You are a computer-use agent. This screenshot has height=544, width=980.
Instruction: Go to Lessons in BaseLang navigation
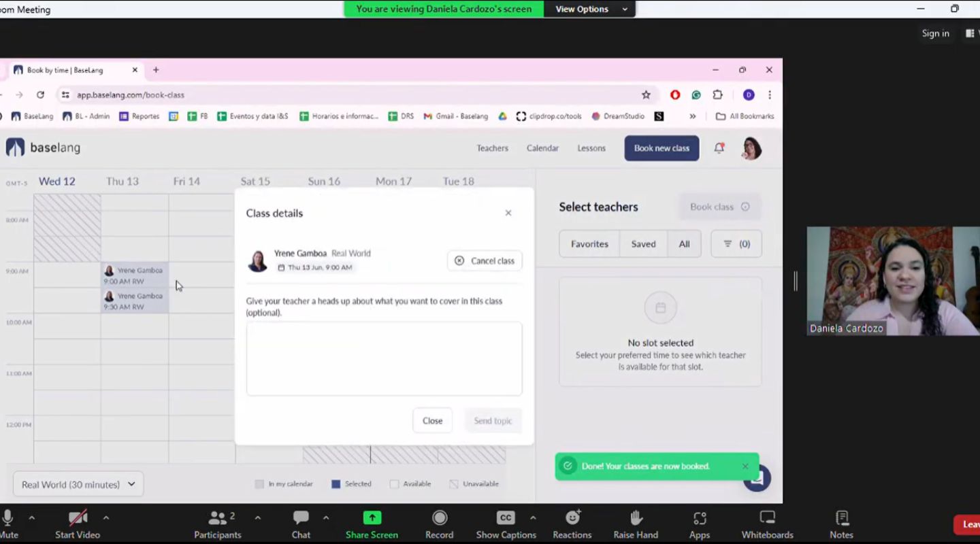pos(591,148)
